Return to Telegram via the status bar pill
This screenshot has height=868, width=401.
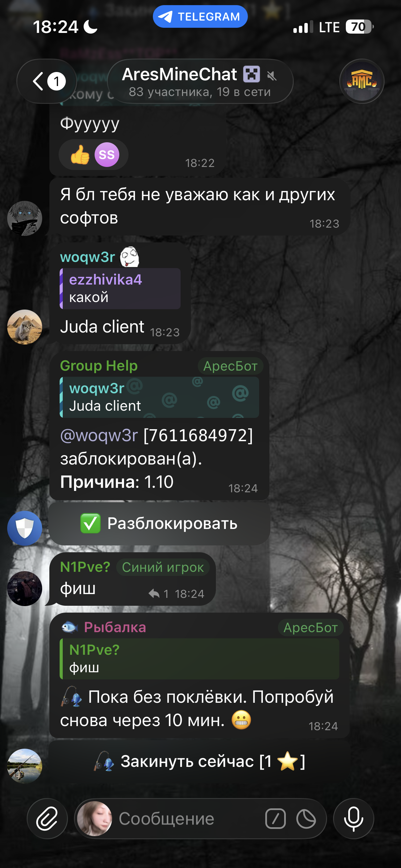tap(200, 16)
